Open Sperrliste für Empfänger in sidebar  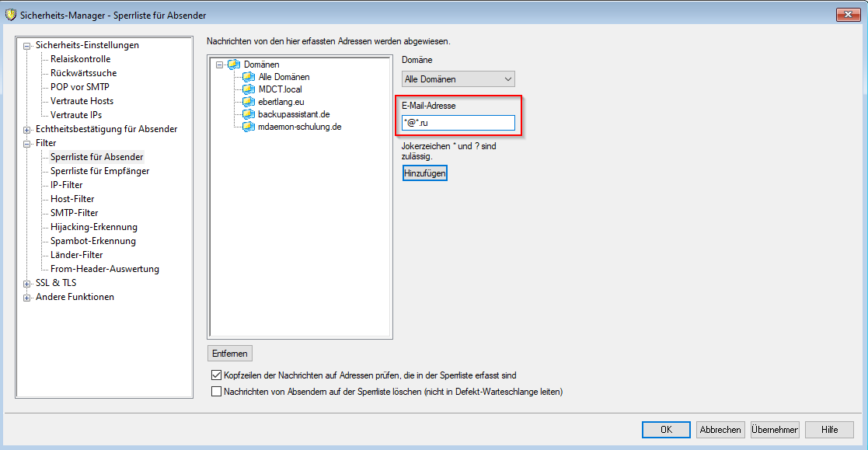coord(99,171)
